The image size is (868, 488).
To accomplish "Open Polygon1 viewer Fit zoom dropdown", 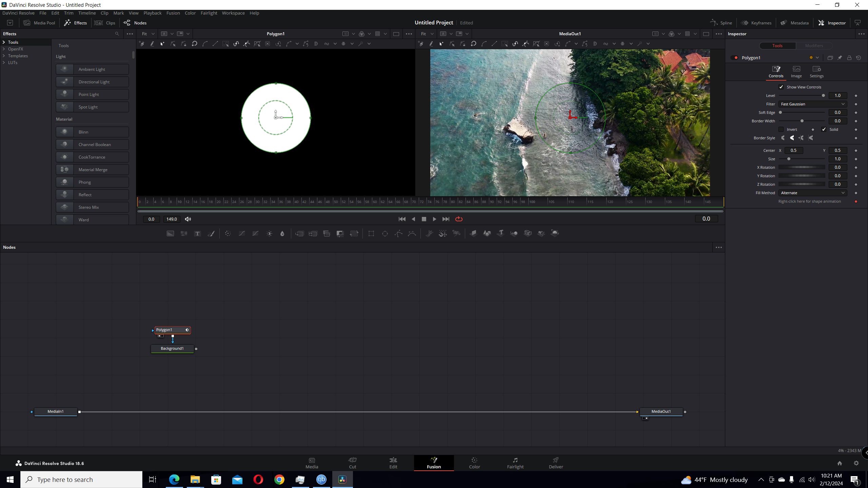I will point(148,34).
